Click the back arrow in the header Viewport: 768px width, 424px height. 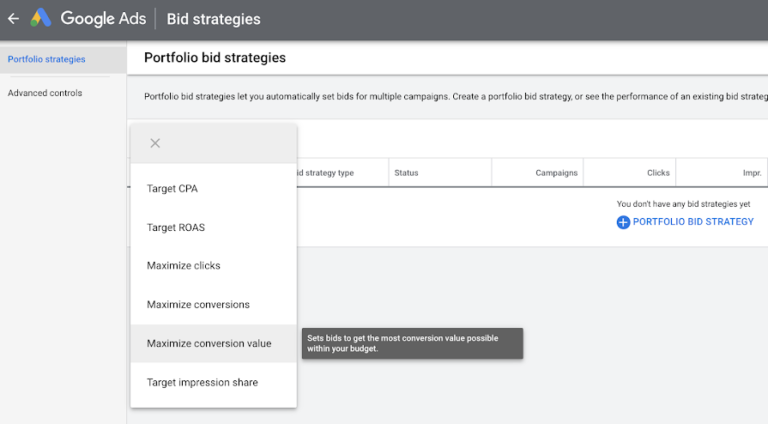(x=13, y=19)
